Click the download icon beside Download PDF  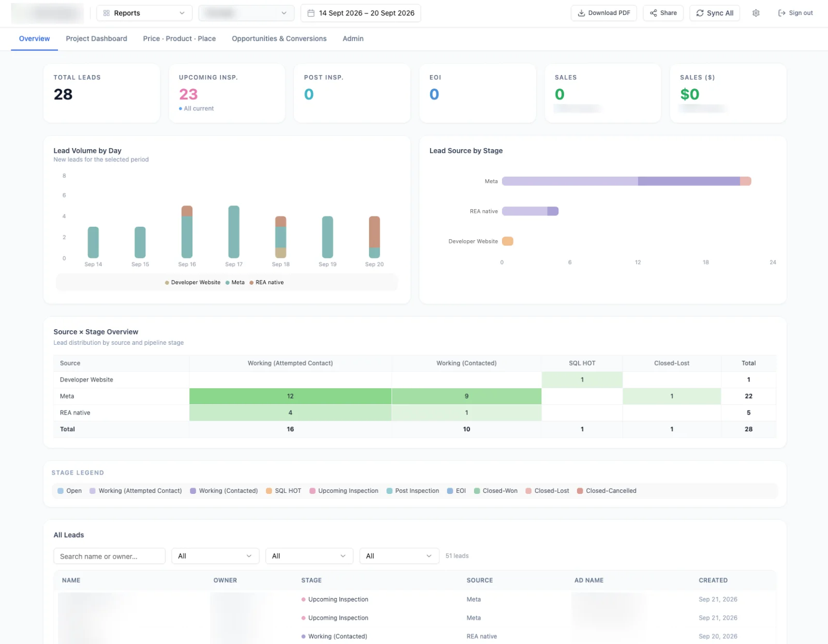pyautogui.click(x=581, y=13)
